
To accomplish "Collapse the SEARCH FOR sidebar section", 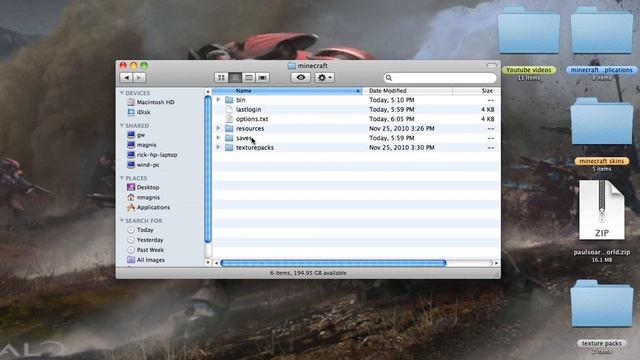I will click(122, 220).
